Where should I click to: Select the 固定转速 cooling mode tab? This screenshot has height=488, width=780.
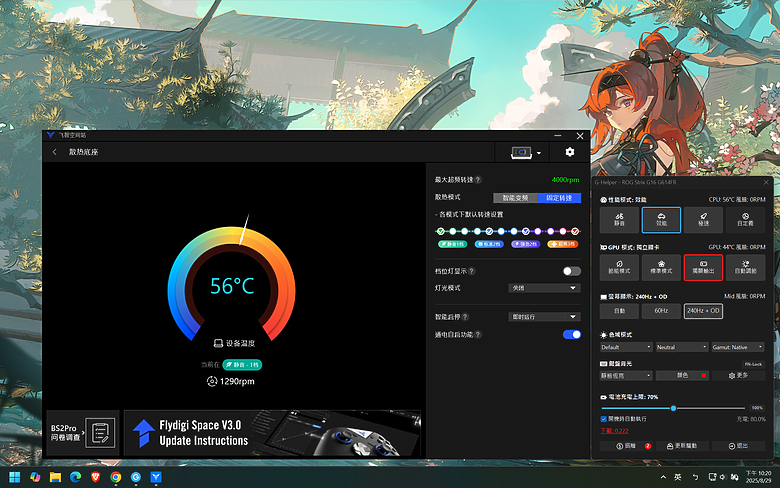pyautogui.click(x=559, y=197)
